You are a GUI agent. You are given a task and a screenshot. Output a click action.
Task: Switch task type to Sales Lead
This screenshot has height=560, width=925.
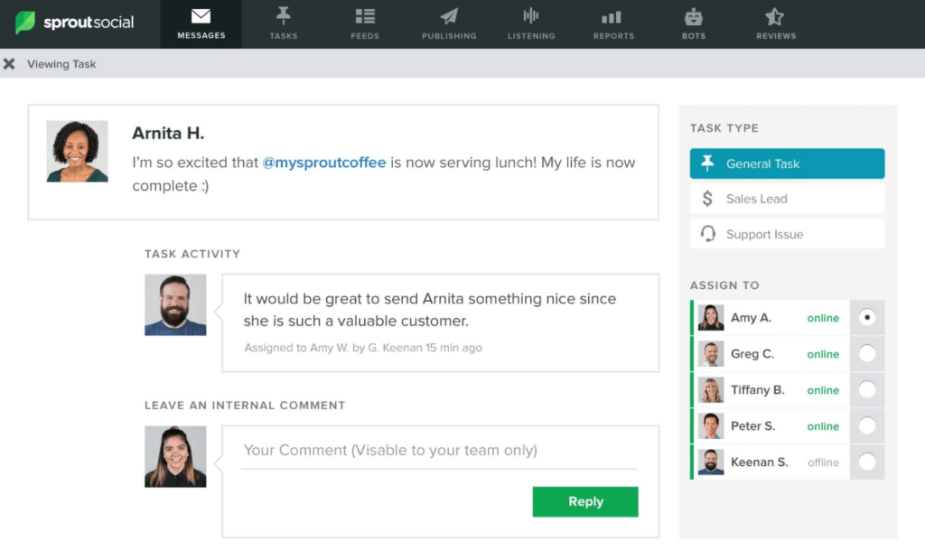787,198
